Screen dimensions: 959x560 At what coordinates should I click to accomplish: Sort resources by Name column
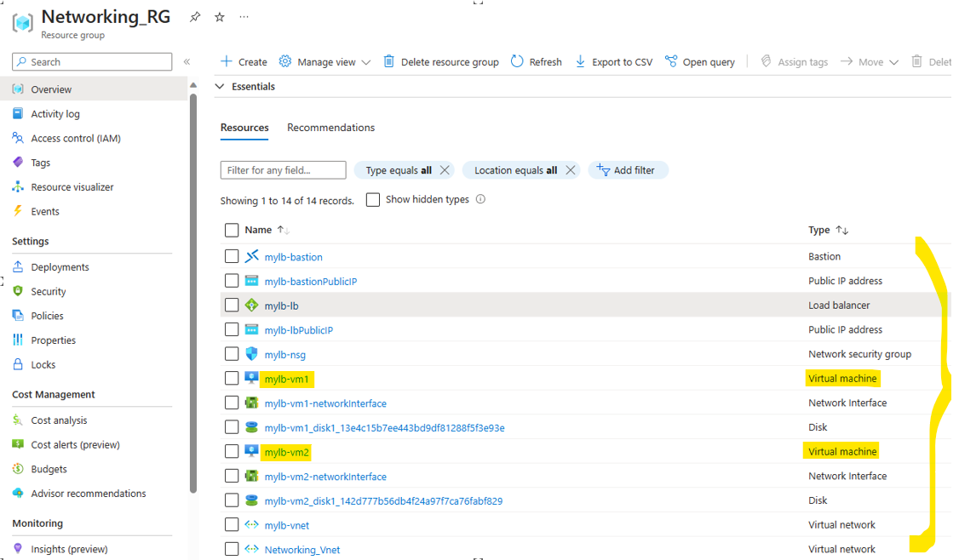point(267,230)
